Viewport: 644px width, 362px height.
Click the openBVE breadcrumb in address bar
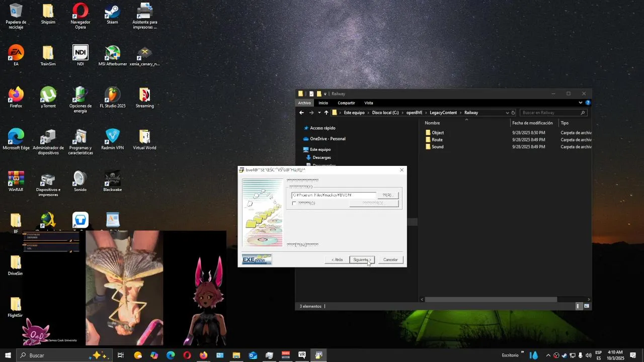pyautogui.click(x=414, y=113)
